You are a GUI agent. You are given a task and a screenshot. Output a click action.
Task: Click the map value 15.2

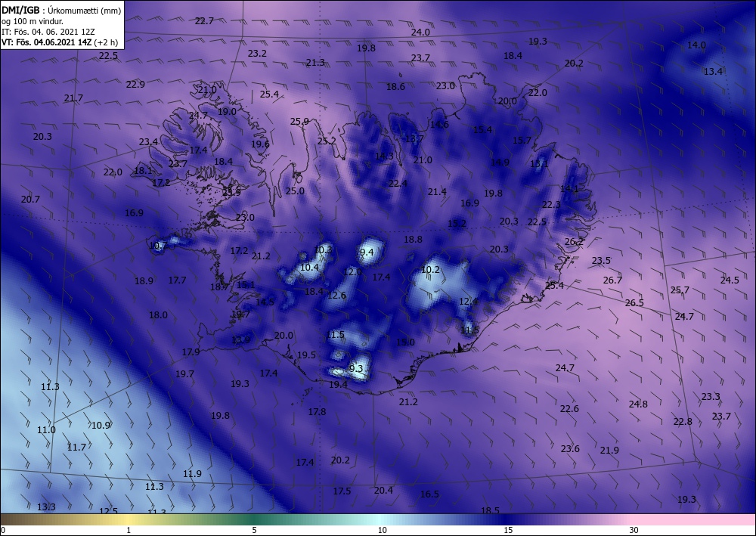point(457,224)
